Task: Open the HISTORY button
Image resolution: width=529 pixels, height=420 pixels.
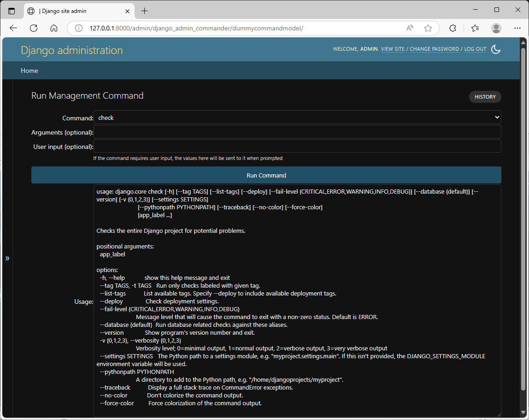Action: pyautogui.click(x=485, y=97)
